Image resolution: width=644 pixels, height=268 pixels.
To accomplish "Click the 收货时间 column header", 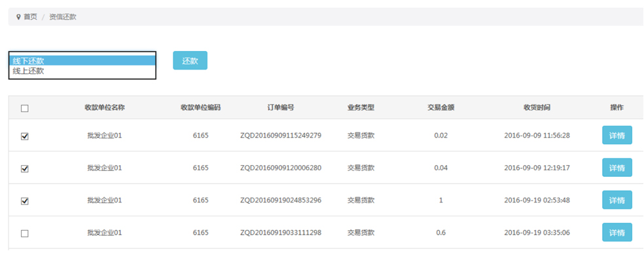I will 537,107.
